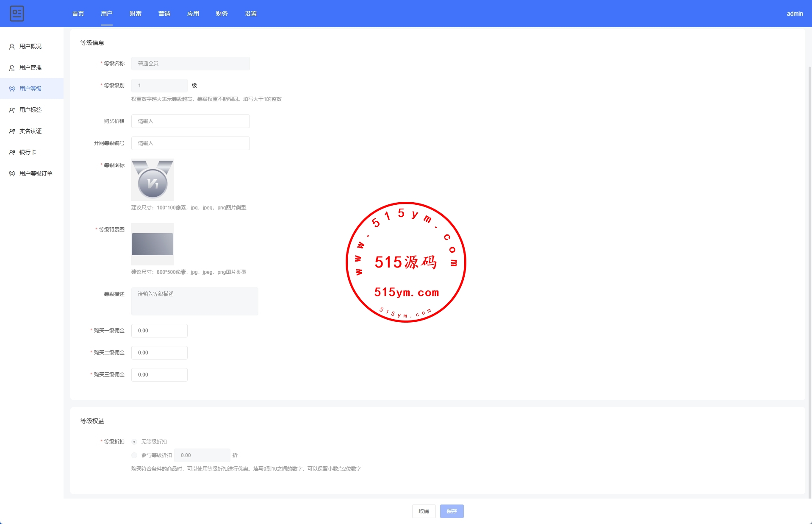Click the gray level background image thumbnail
This screenshot has width=812, height=524.
pos(152,244)
